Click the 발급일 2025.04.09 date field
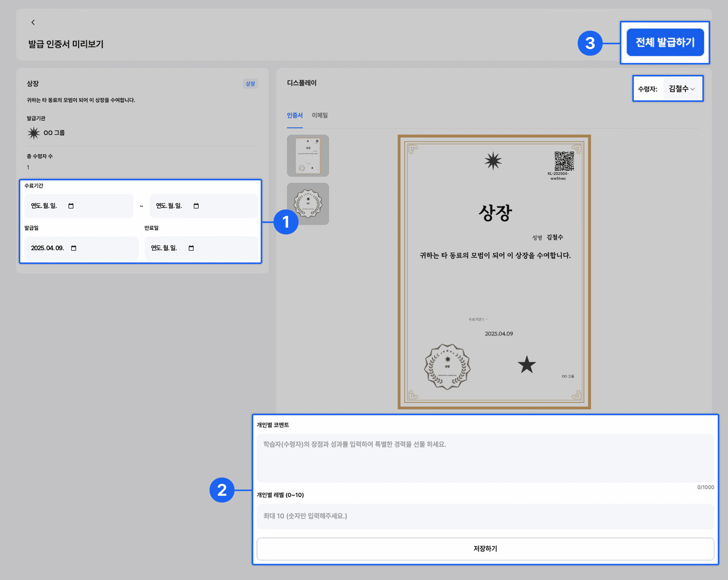Screen dimensions: 728x580 [48, 248]
